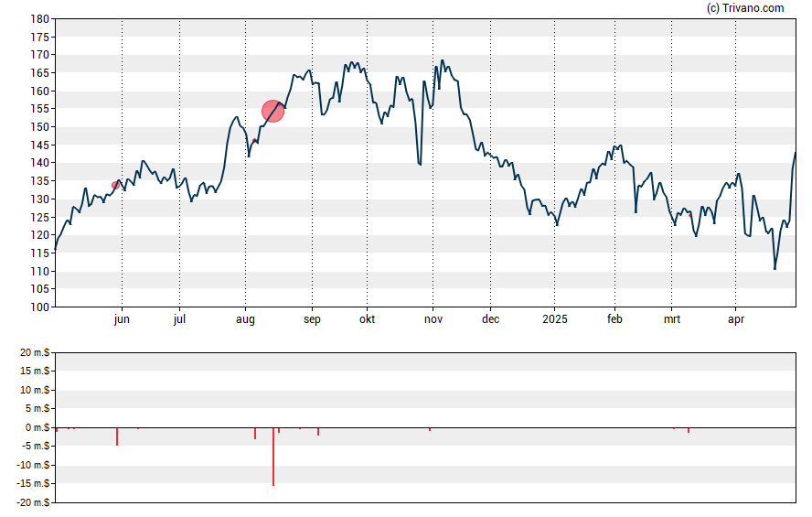Click the 'sep' month label
812x517 pixels.
point(312,319)
